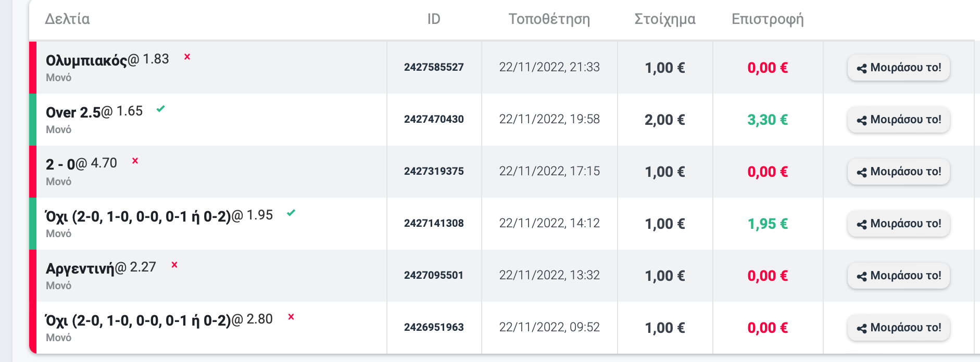Click the red X beside the 2.80 odds bet

[291, 317]
